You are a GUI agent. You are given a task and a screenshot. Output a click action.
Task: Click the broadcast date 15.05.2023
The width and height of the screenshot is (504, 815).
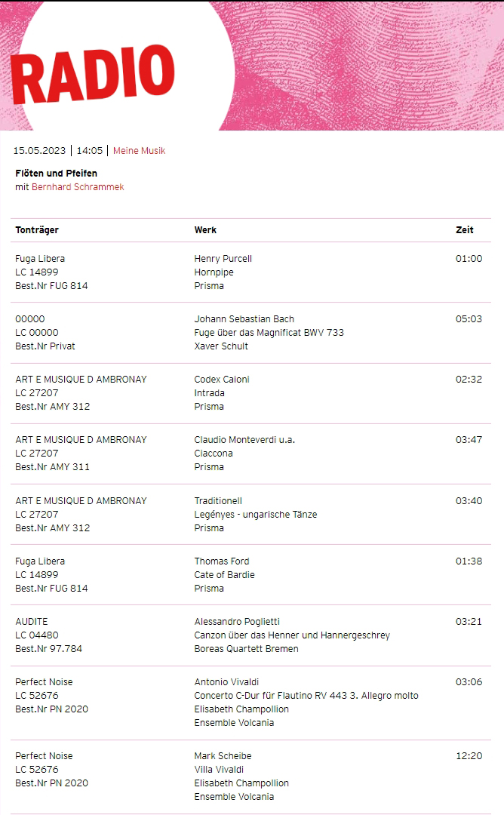[x=40, y=150]
